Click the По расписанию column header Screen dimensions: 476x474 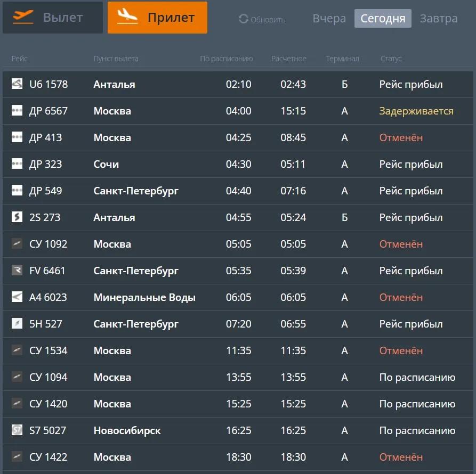[x=227, y=59]
